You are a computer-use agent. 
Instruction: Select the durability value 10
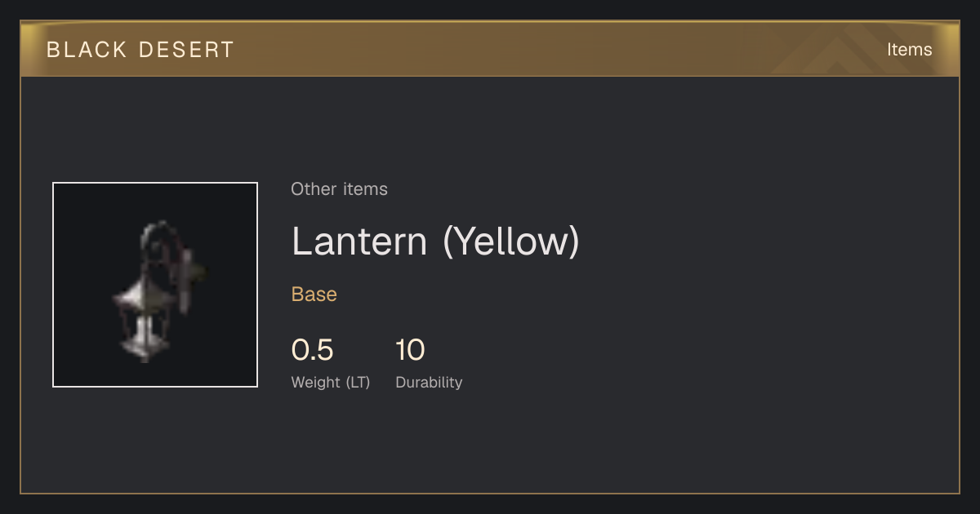pyautogui.click(x=410, y=350)
